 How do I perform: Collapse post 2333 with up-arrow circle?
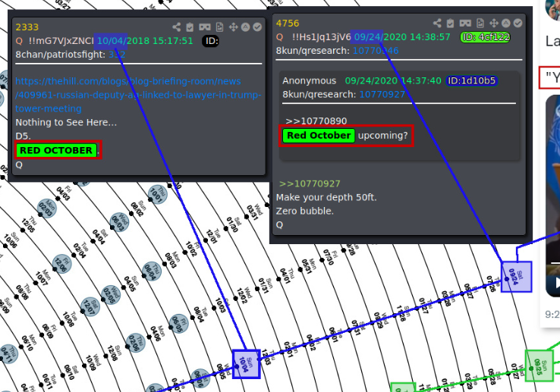(x=245, y=27)
